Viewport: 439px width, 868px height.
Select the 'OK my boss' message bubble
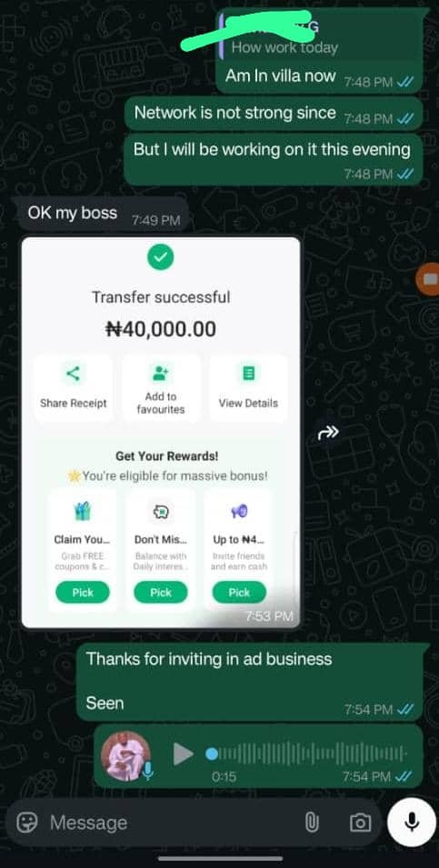101,215
